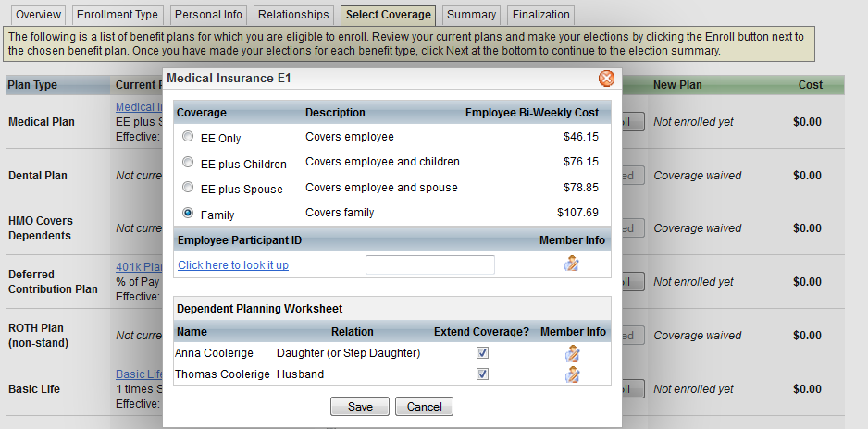The height and width of the screenshot is (429, 868).
Task: Close the Medical Insurance E1 dialog
Action: pos(606,79)
